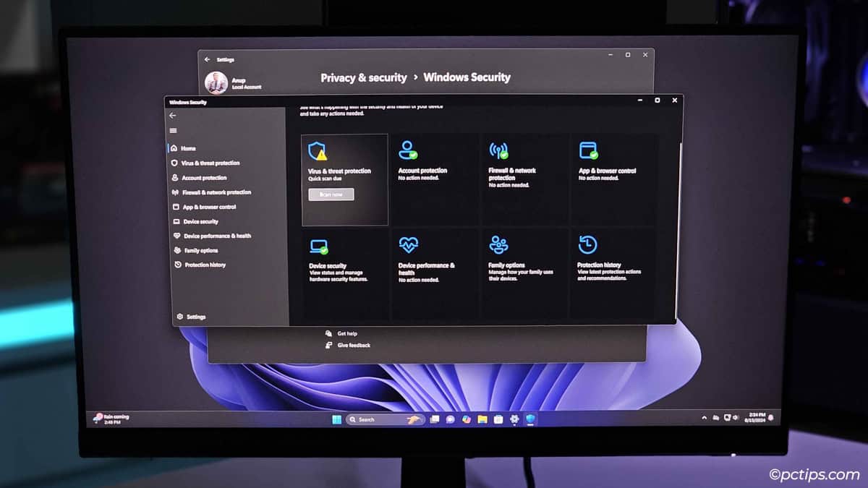Open Copilot from the taskbar

point(467,419)
